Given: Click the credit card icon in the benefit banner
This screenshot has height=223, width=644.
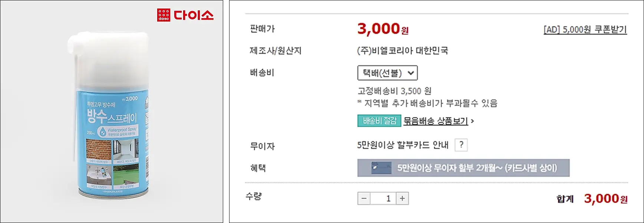Looking at the screenshot, I should (x=382, y=167).
